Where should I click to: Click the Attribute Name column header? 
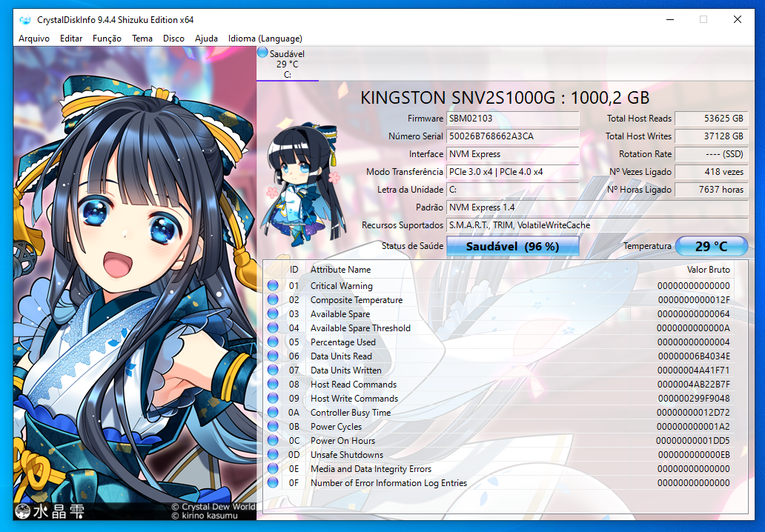click(x=340, y=270)
